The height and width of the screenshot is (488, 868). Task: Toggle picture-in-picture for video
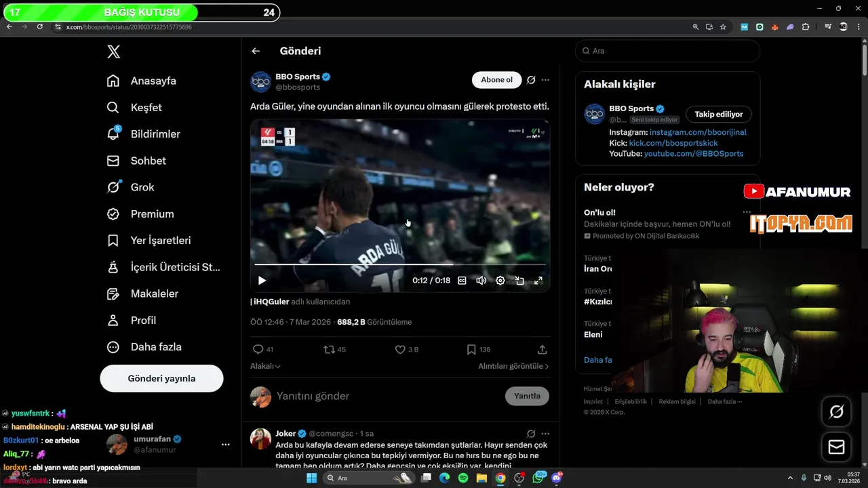click(519, 281)
